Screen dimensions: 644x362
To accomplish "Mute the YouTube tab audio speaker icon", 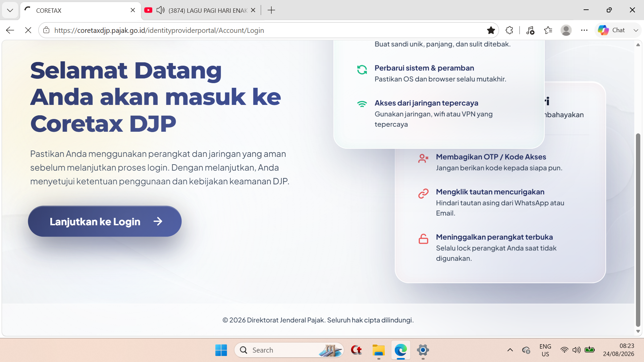I will tap(161, 10).
